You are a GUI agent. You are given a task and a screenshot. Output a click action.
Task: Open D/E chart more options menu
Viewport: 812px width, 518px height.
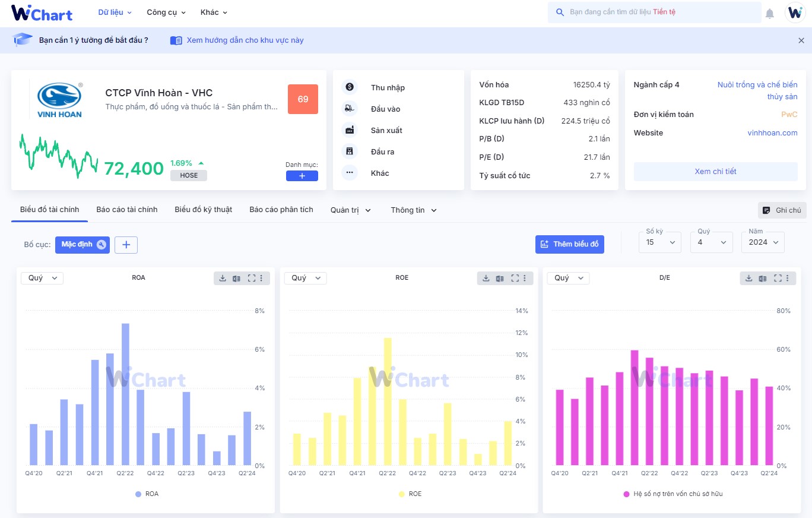click(788, 278)
